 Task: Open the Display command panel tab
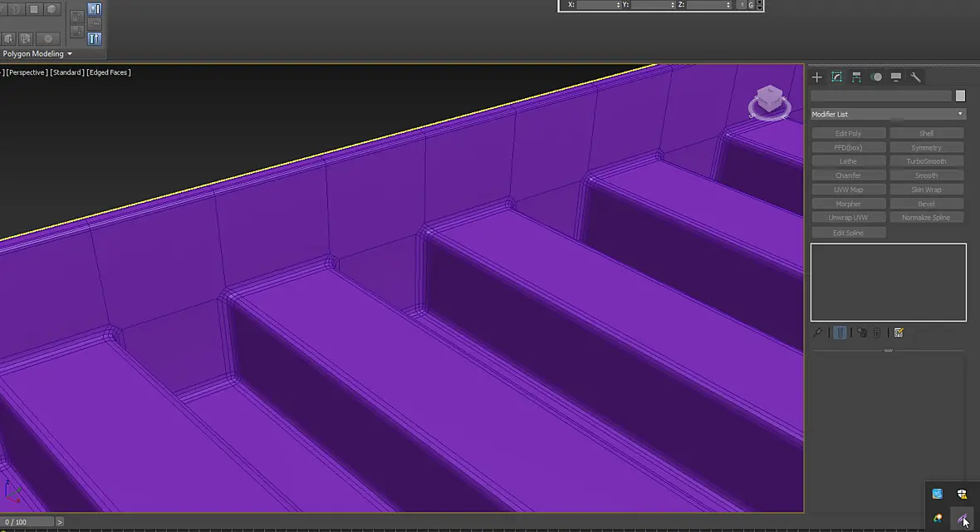coord(895,77)
